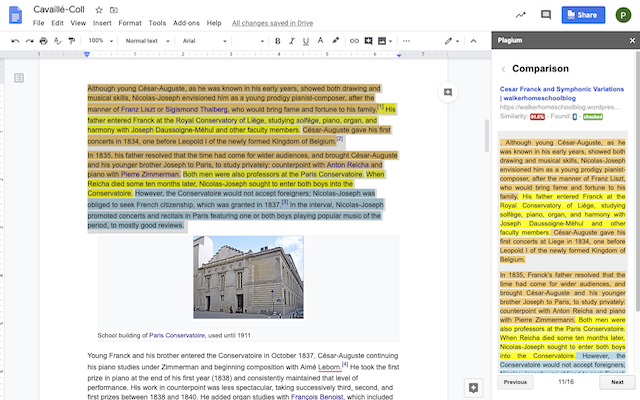Toggle italic formatting
Image resolution: width=640 pixels, height=400 pixels.
click(x=292, y=41)
